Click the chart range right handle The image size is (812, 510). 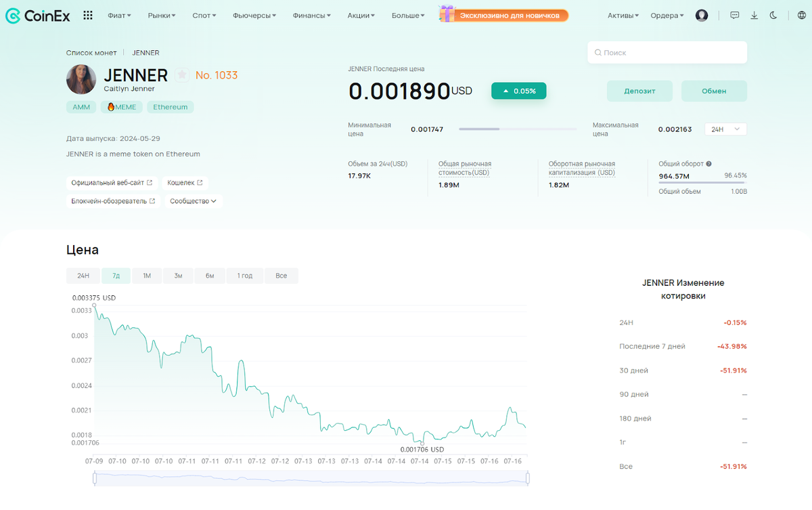click(528, 478)
